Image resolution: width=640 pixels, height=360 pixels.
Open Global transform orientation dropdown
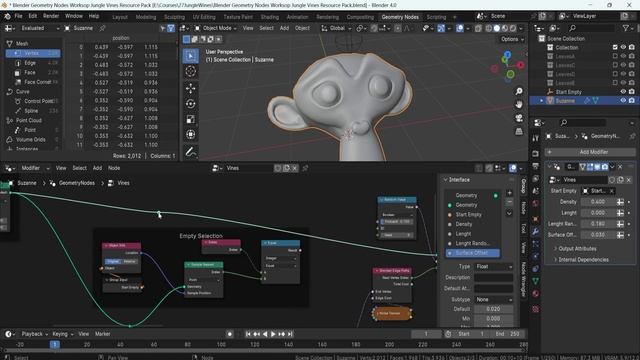point(336,28)
